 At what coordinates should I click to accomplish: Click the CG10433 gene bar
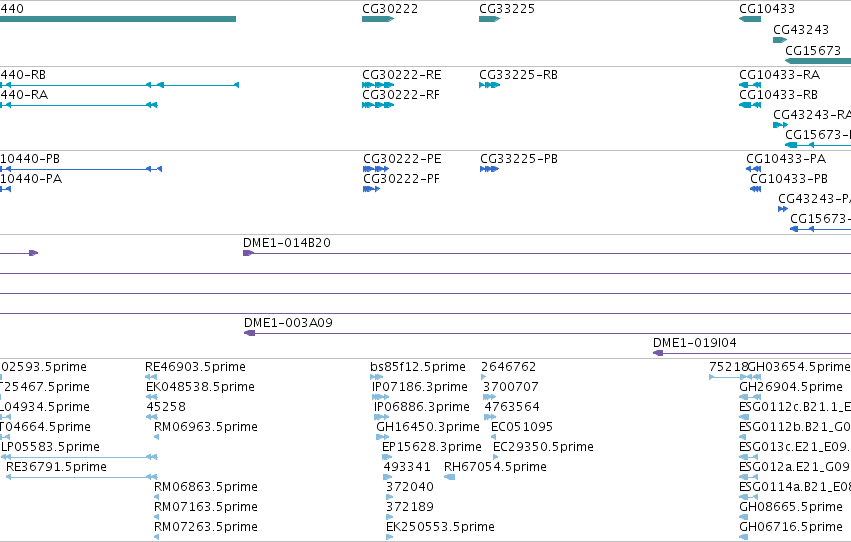(x=750, y=19)
